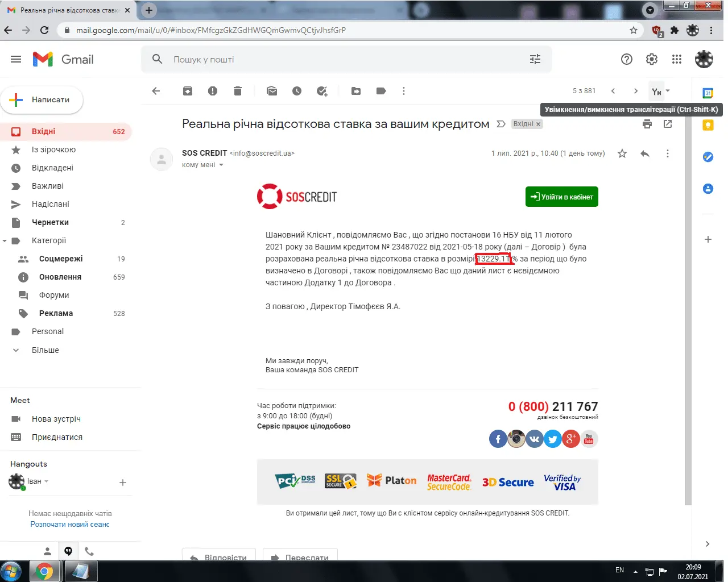This screenshot has height=582, width=728.
Task: Open email in new window
Action: 668,124
